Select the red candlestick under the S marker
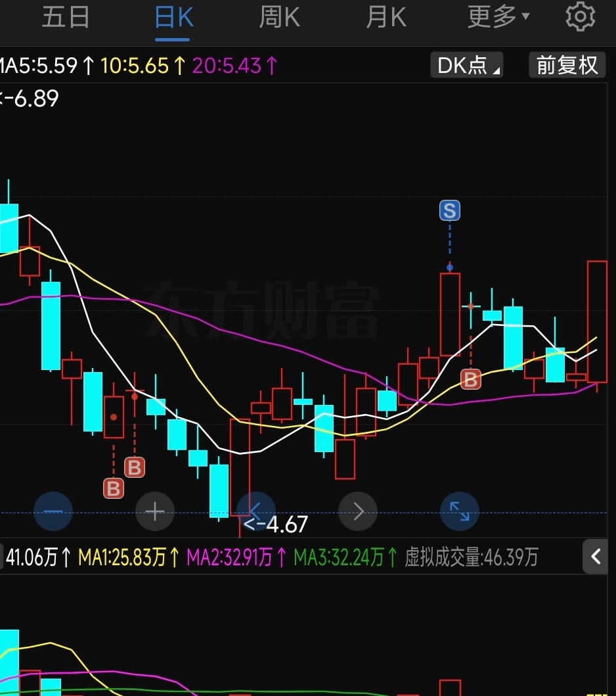Viewport: 616px width, 696px height. 450,314
